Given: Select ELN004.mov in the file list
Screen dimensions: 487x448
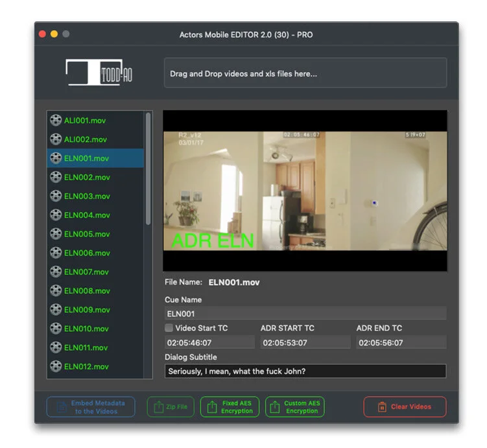Looking at the screenshot, I should tap(95, 215).
